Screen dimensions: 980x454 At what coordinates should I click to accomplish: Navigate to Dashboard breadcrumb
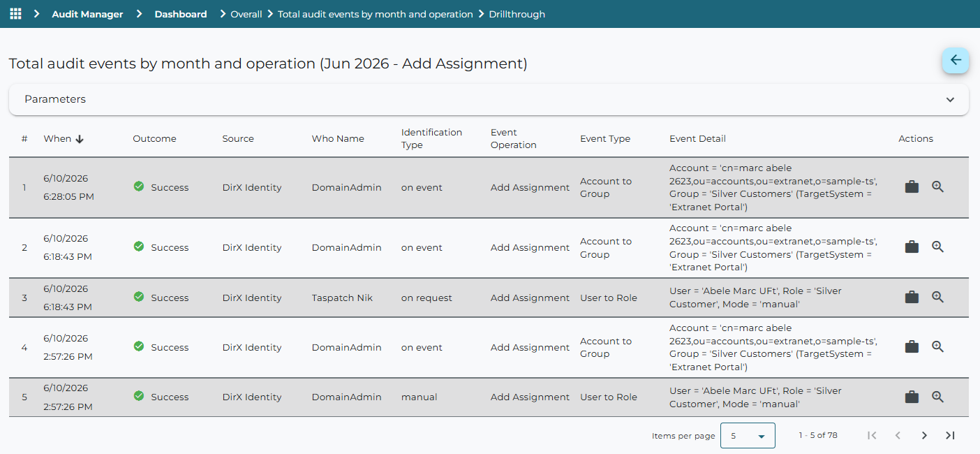[x=181, y=14]
